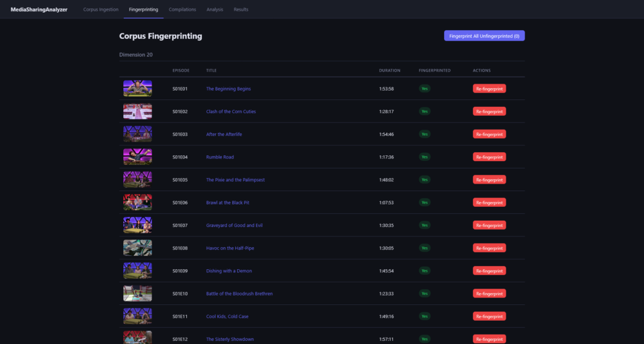Open Clash of the Corn Cuties link
The width and height of the screenshot is (644, 344).
coord(231,111)
